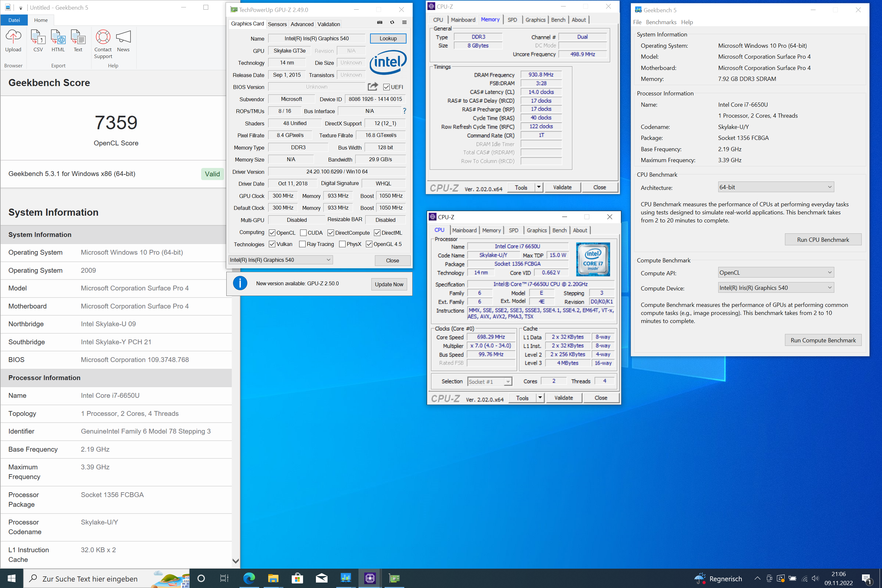Viewport: 882px width, 588px height.
Task: Open the Regnerisch weather widget
Action: pyautogui.click(x=718, y=578)
